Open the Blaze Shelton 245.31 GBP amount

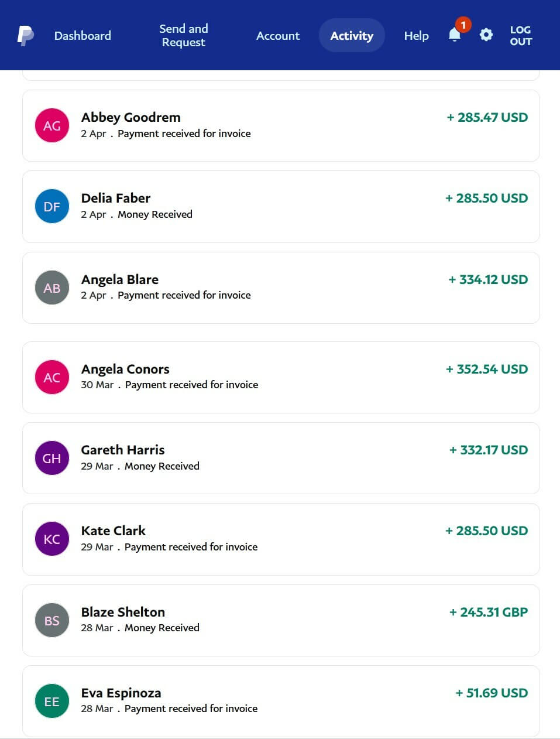coord(488,612)
